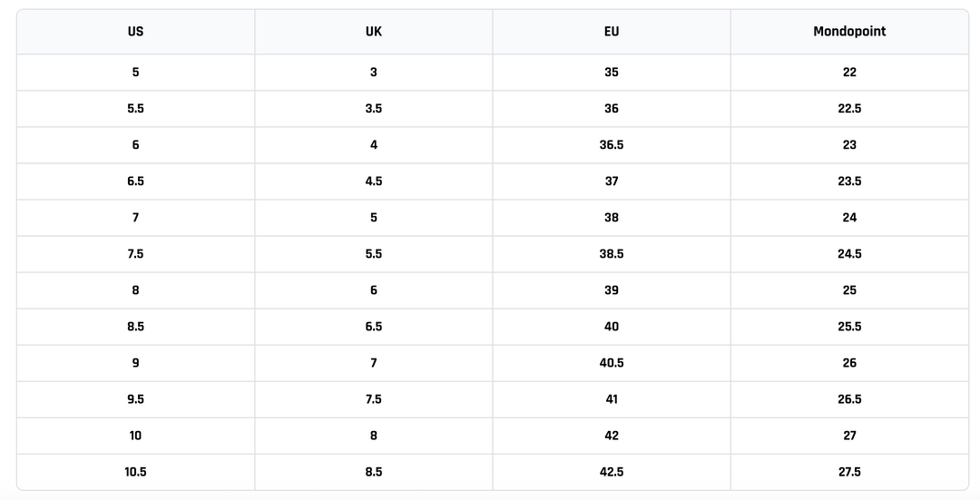Click the Mondopoint 22.5 cell

tap(849, 109)
